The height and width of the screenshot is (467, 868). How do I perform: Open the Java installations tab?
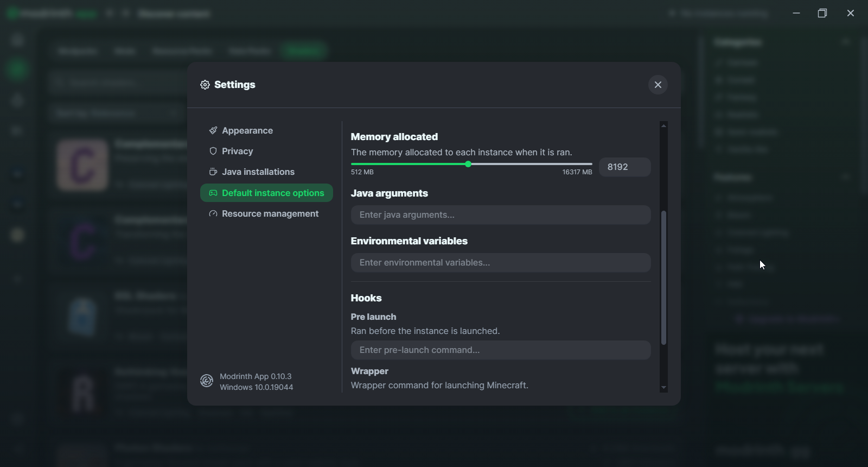(x=266, y=172)
